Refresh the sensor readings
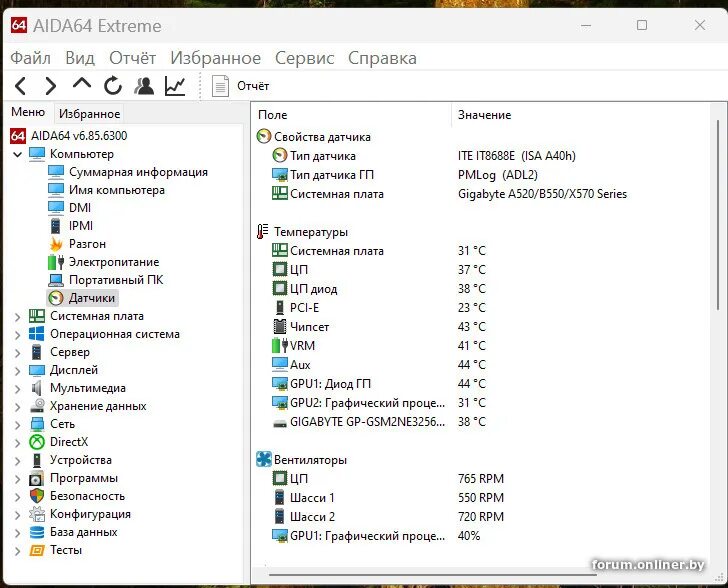Screen dimensions: 728x588 [113, 85]
